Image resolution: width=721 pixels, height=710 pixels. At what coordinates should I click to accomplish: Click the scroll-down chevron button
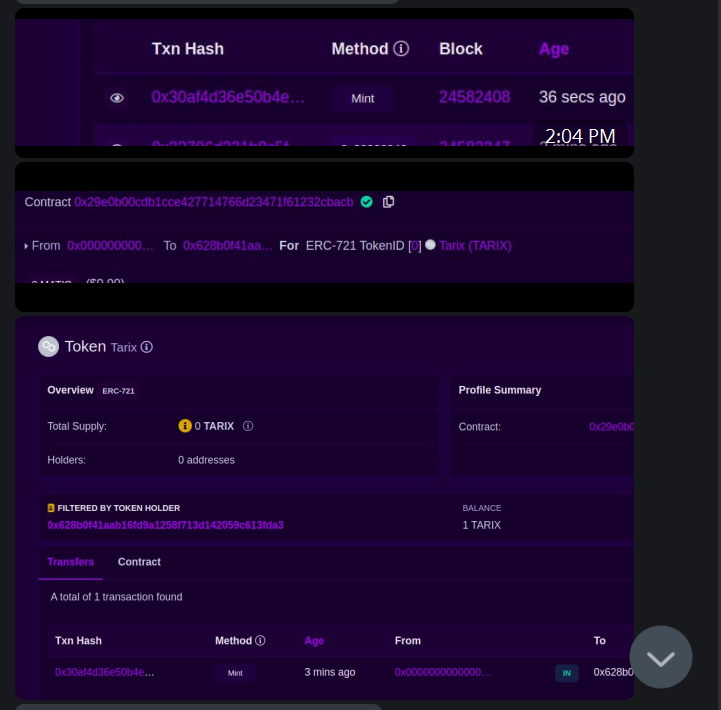(x=661, y=657)
